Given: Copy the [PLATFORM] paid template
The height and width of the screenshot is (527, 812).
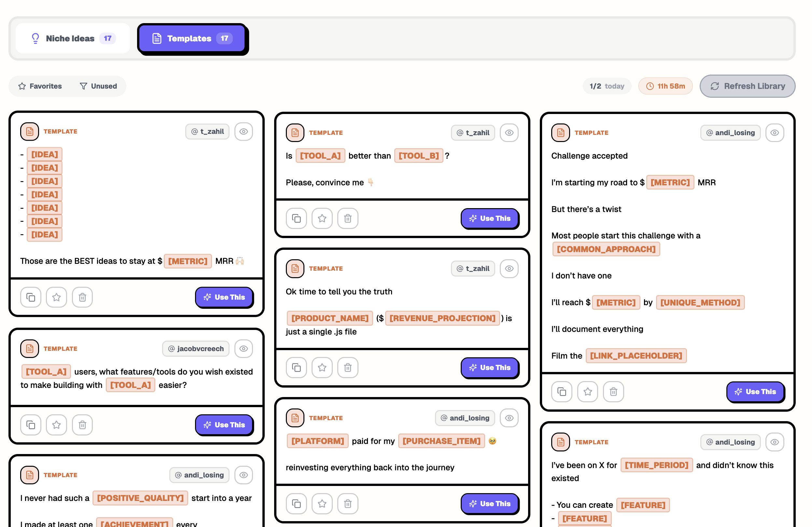Looking at the screenshot, I should coord(296,504).
